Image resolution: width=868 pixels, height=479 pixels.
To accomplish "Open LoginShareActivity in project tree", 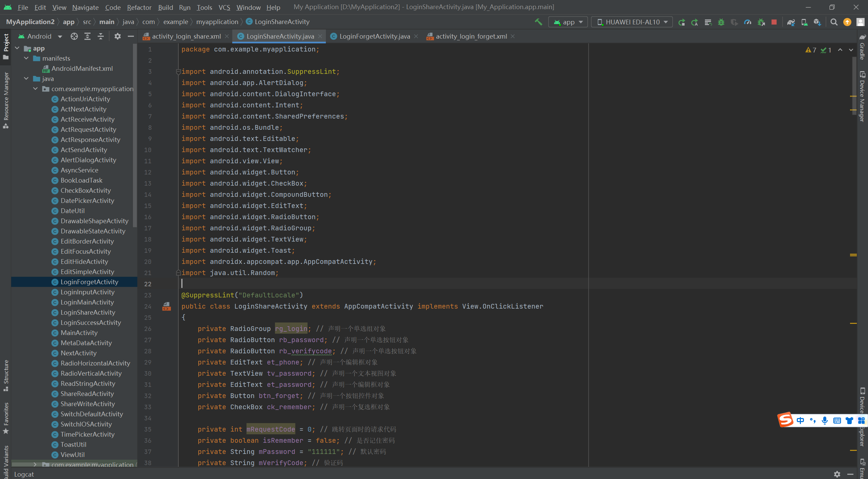I will coord(88,312).
